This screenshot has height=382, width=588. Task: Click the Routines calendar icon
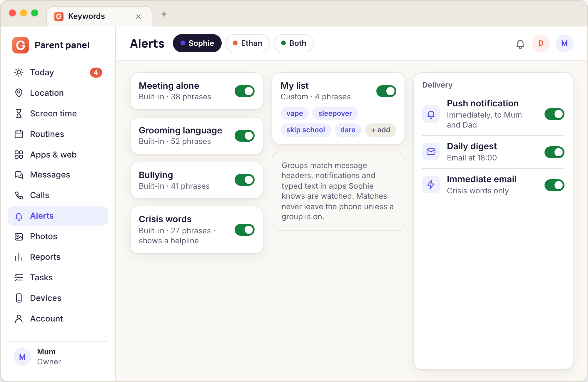click(19, 134)
